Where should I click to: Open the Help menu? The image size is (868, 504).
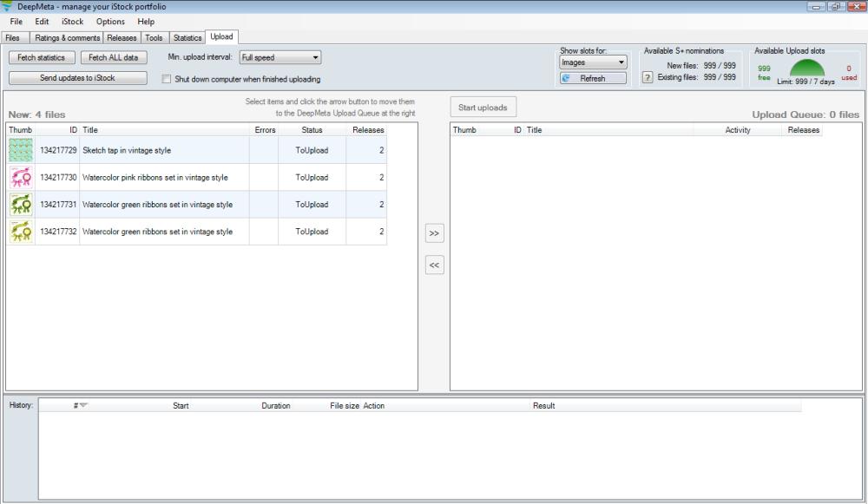click(146, 22)
